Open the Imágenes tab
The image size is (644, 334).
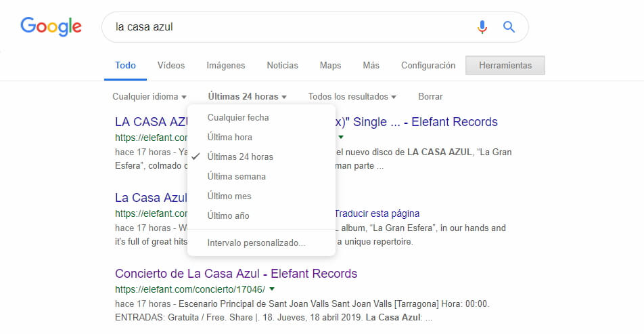[x=225, y=66]
